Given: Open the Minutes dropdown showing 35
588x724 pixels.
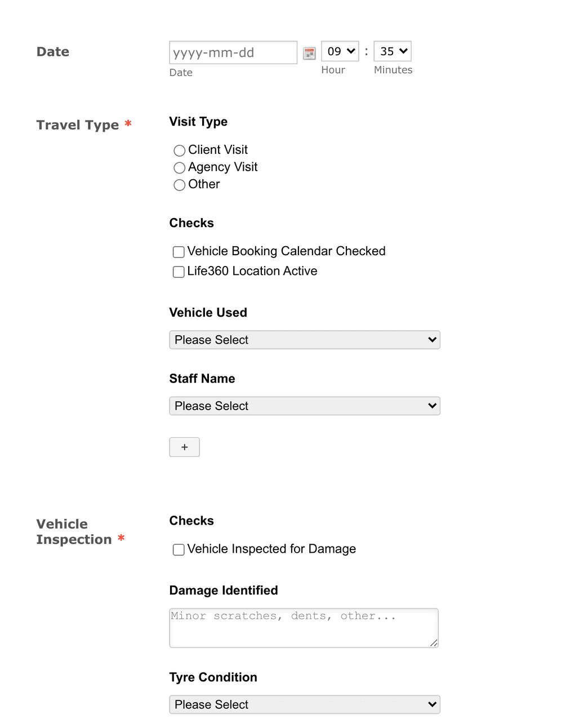Looking at the screenshot, I should pyautogui.click(x=393, y=51).
